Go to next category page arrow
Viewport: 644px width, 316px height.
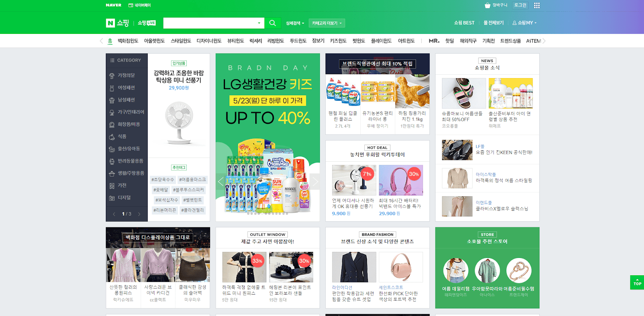(x=139, y=214)
